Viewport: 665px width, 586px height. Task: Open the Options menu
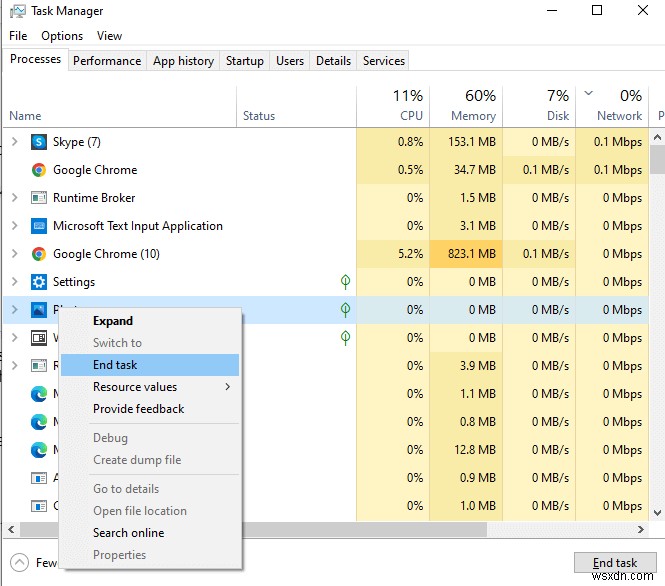62,36
